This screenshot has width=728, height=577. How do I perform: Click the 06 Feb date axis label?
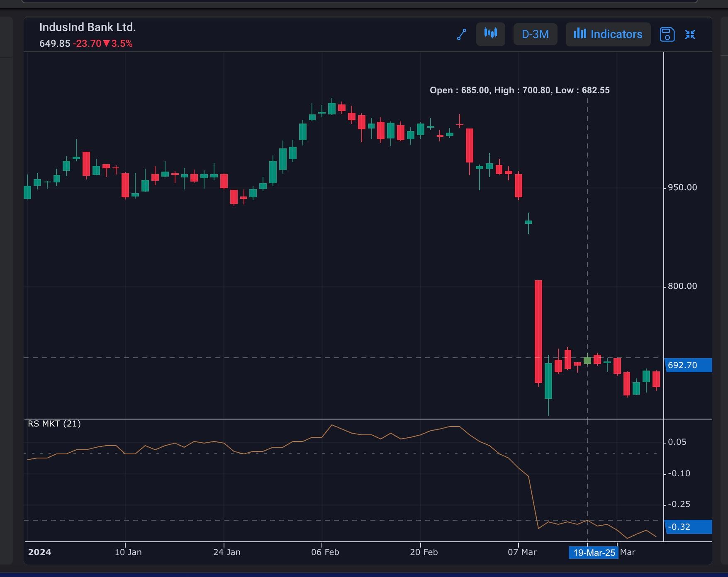coord(325,552)
